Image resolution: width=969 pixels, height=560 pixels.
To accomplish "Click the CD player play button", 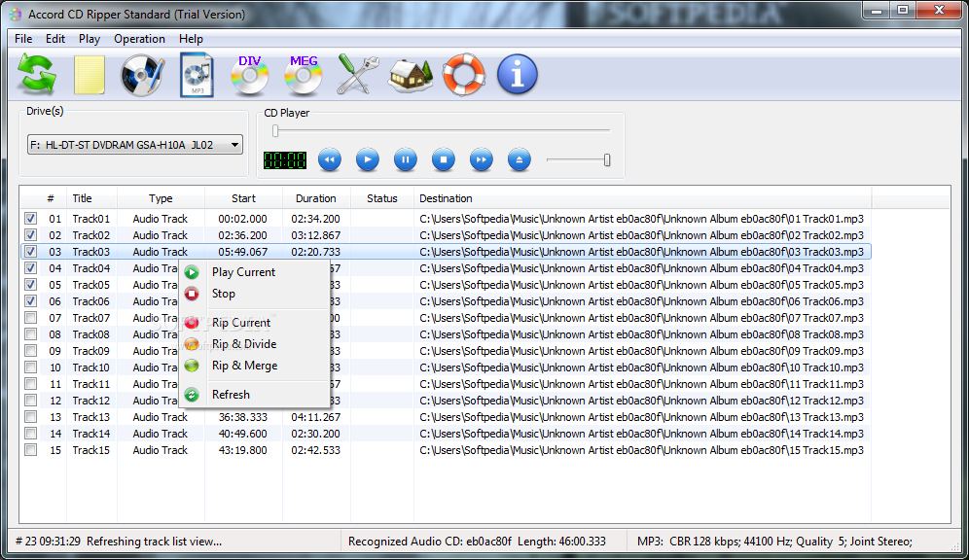I will pos(368,159).
